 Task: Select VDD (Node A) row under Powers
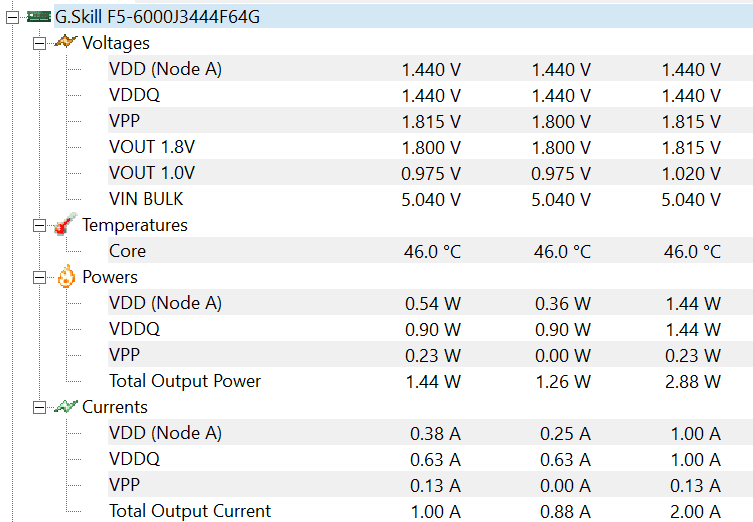click(430, 303)
